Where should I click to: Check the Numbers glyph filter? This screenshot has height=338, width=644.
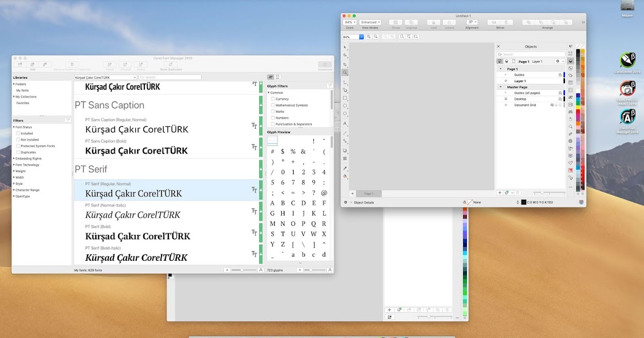tap(273, 117)
